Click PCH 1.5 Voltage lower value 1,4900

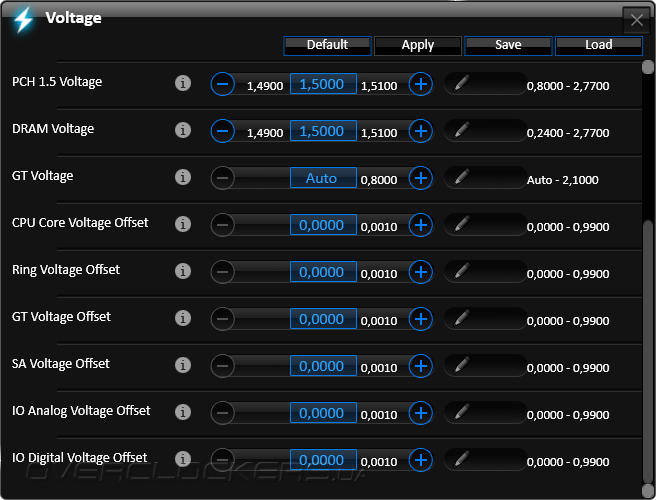(x=265, y=86)
